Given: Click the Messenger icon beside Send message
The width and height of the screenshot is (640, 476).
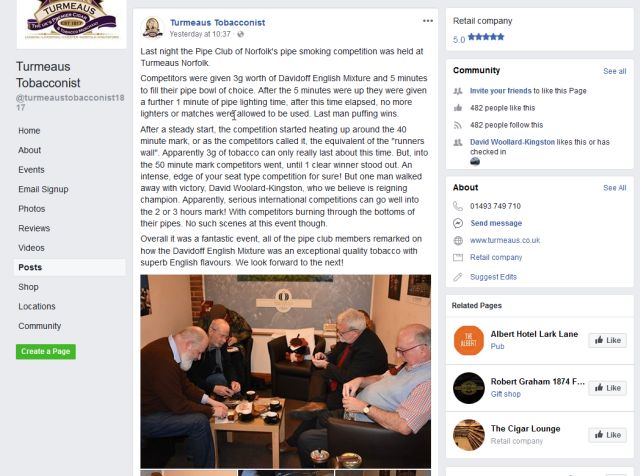Looking at the screenshot, I should pyautogui.click(x=458, y=223).
